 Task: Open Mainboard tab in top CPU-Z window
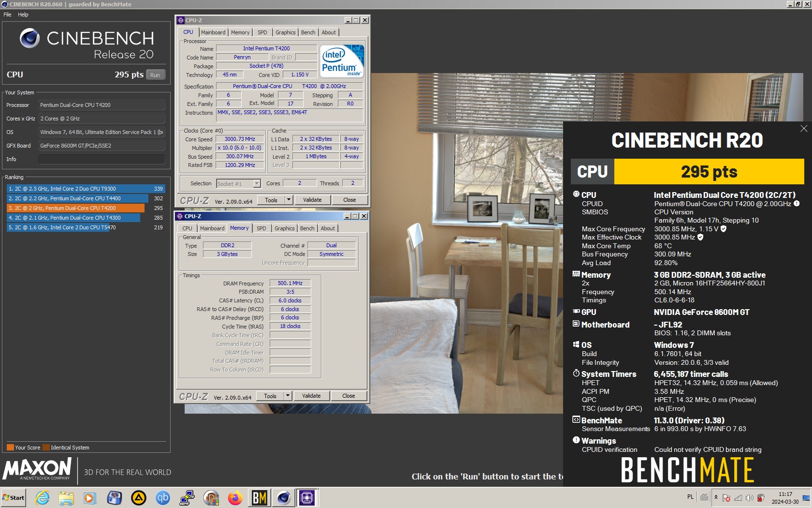(213, 32)
